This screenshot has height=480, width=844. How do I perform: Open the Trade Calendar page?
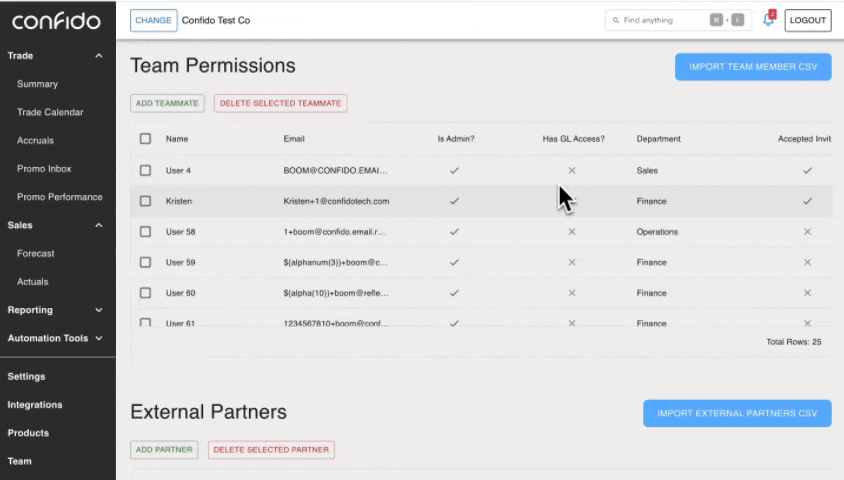click(x=50, y=112)
